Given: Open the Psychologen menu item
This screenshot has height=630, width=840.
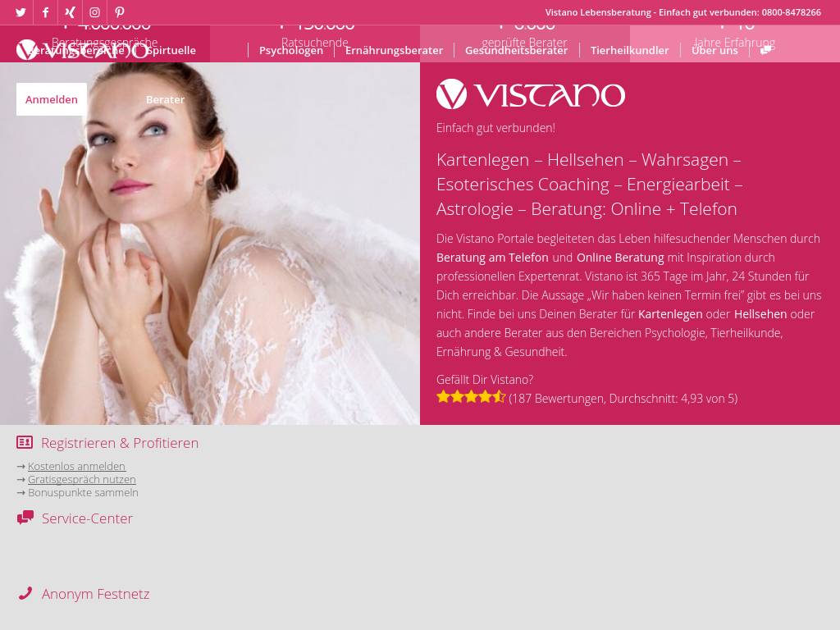Looking at the screenshot, I should pyautogui.click(x=291, y=50).
